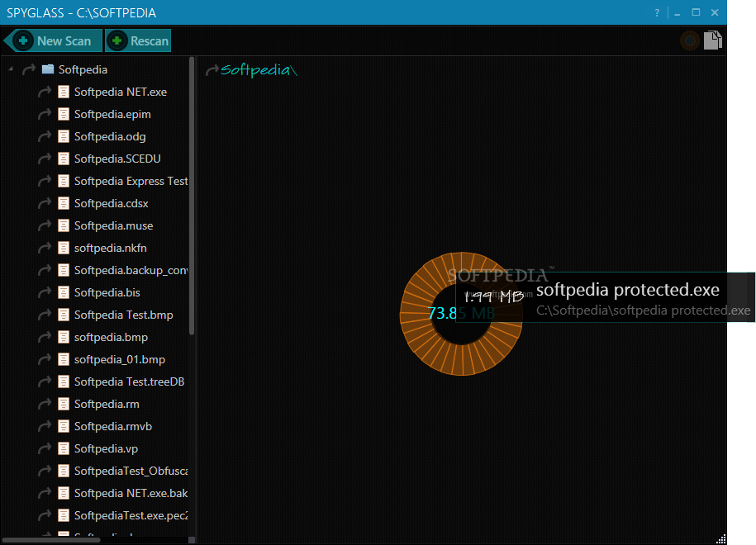Screen dimensions: 756x545
Task: Select softpedia_01.bmp file entry
Action: (120, 359)
